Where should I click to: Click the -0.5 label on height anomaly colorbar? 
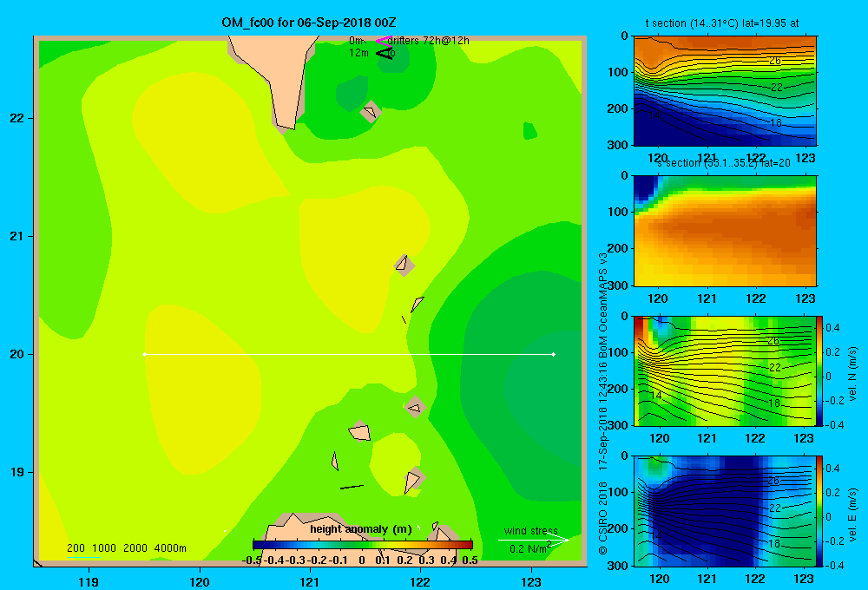[x=252, y=560]
